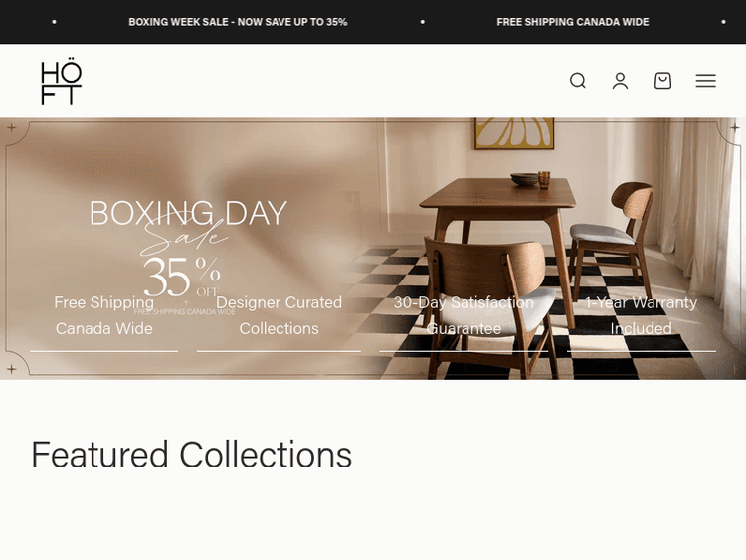Select the 30-Day Satisfaction Guarantee slide tab
746x560 pixels.
(464, 315)
